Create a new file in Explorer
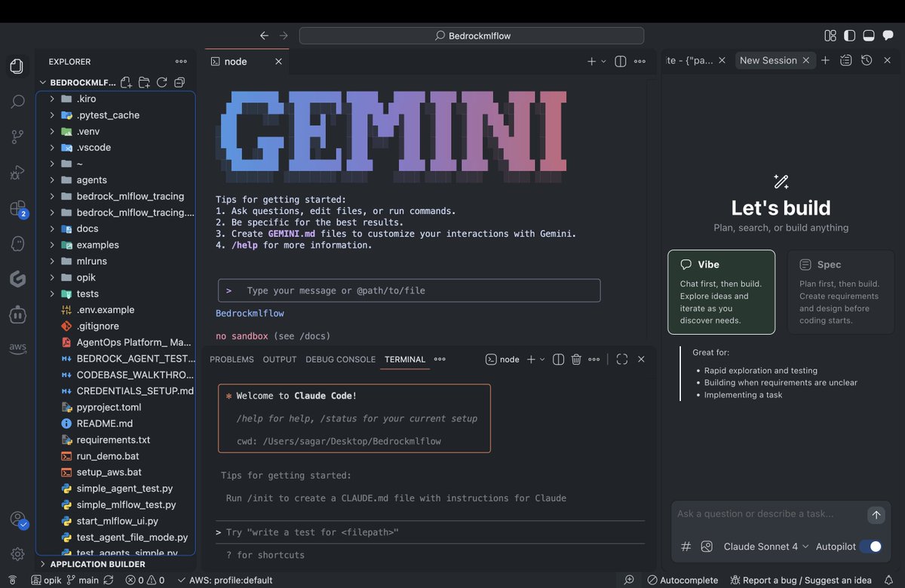Viewport: 905px width, 588px height. [126, 82]
